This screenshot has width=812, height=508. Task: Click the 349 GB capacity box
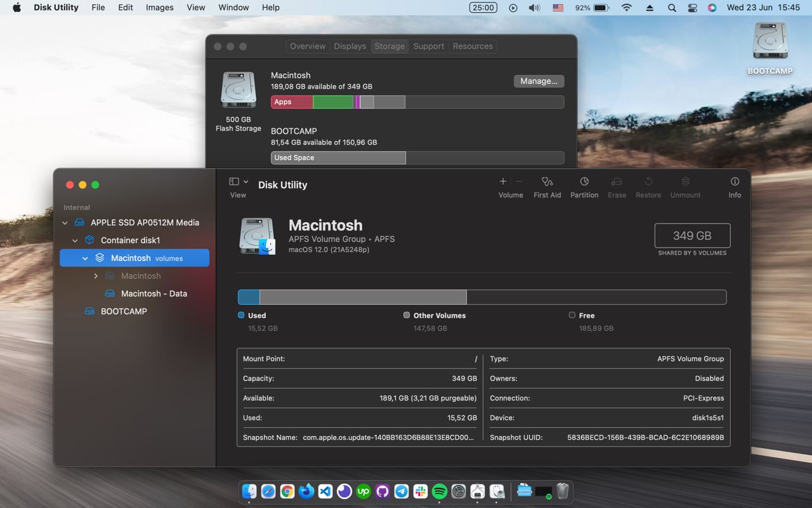pyautogui.click(x=692, y=236)
